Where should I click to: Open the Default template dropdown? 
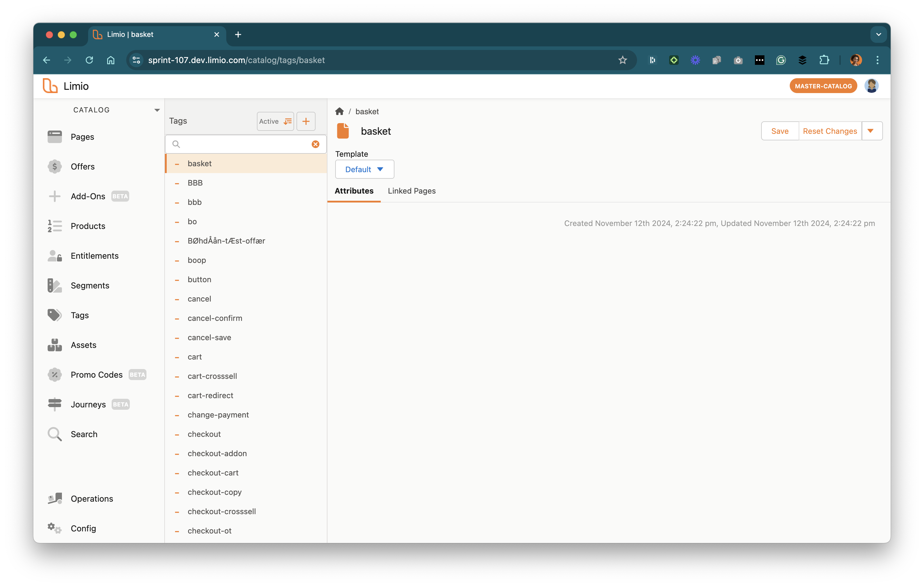pos(364,169)
